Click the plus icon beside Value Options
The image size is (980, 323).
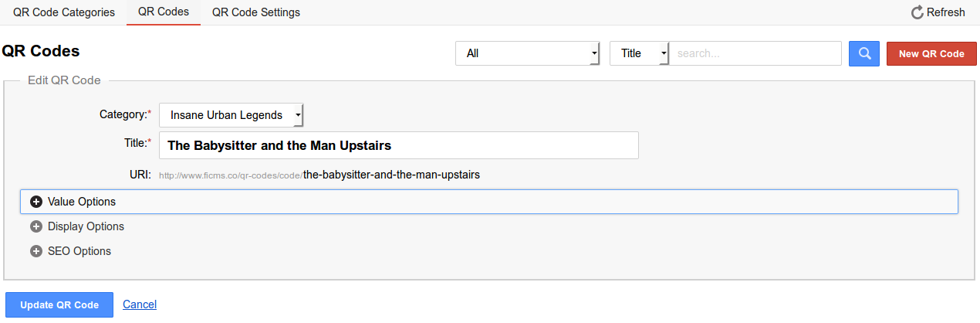[35, 202]
